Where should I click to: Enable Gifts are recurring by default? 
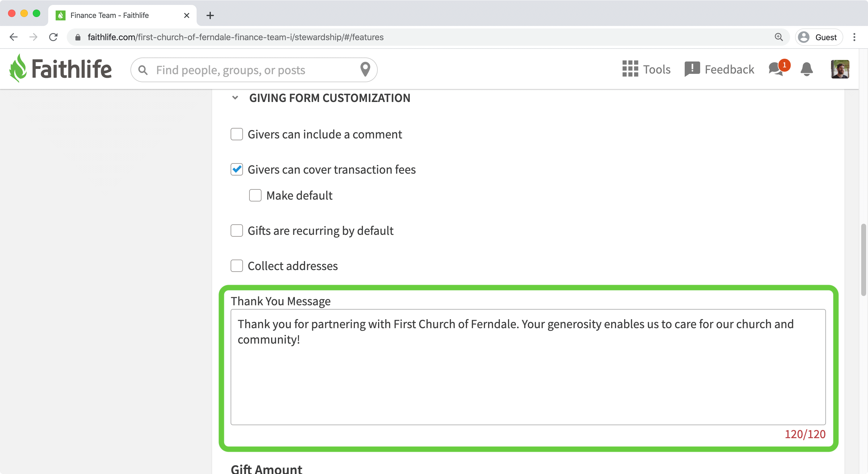236,231
